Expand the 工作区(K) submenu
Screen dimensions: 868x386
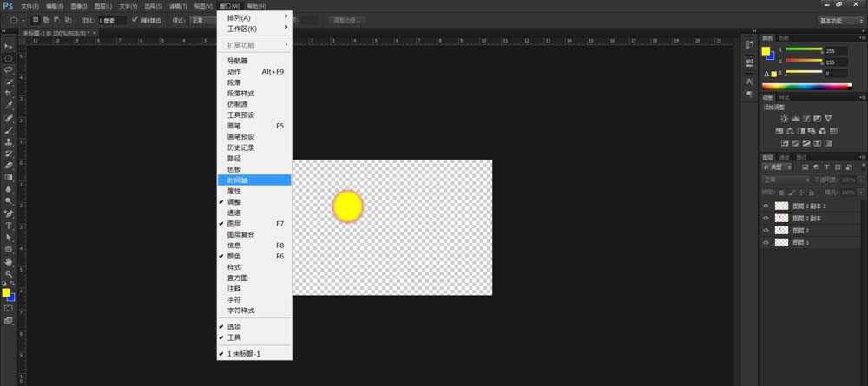pyautogui.click(x=253, y=29)
